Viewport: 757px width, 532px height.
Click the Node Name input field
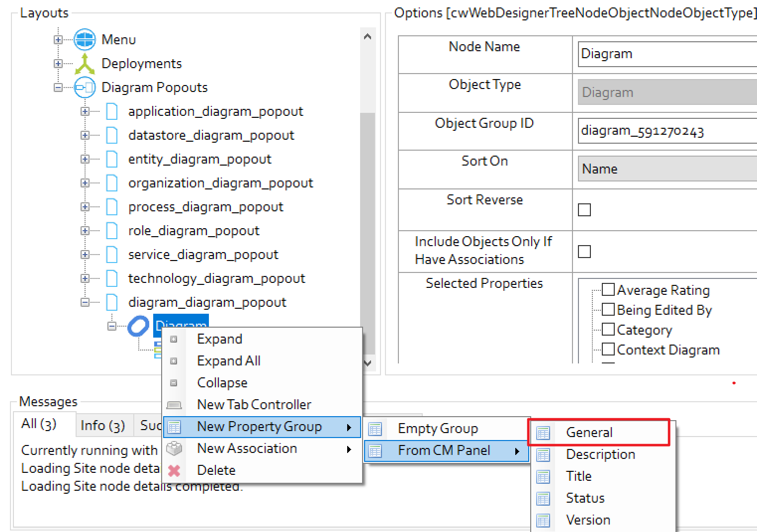[x=667, y=54]
